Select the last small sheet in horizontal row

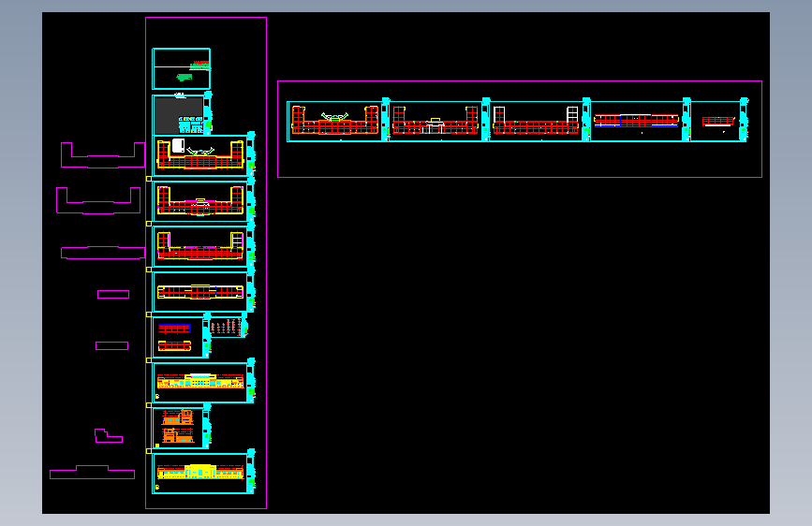click(x=719, y=120)
